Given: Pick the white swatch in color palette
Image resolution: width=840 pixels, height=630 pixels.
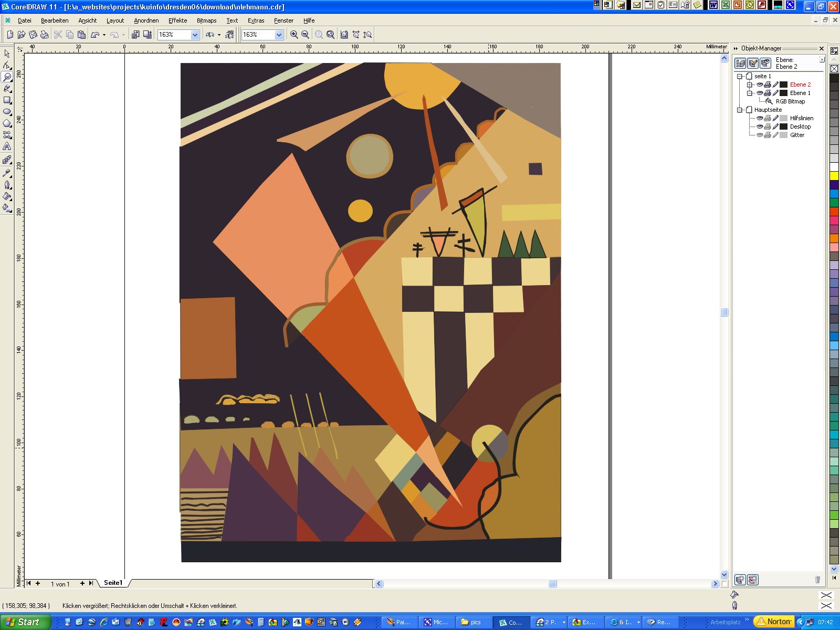Looking at the screenshot, I should [834, 167].
